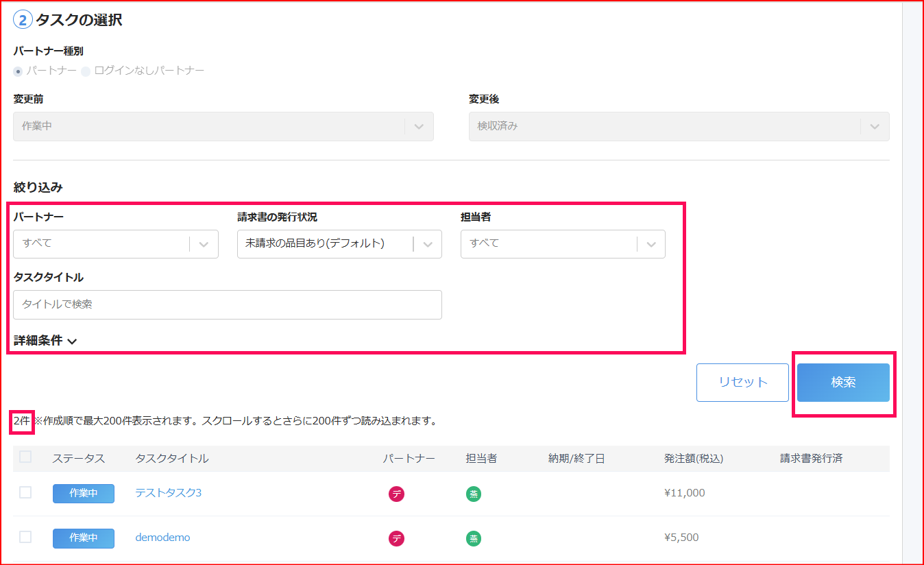Expand the 詳細条件 section
This screenshot has height=565, width=924.
tap(45, 341)
